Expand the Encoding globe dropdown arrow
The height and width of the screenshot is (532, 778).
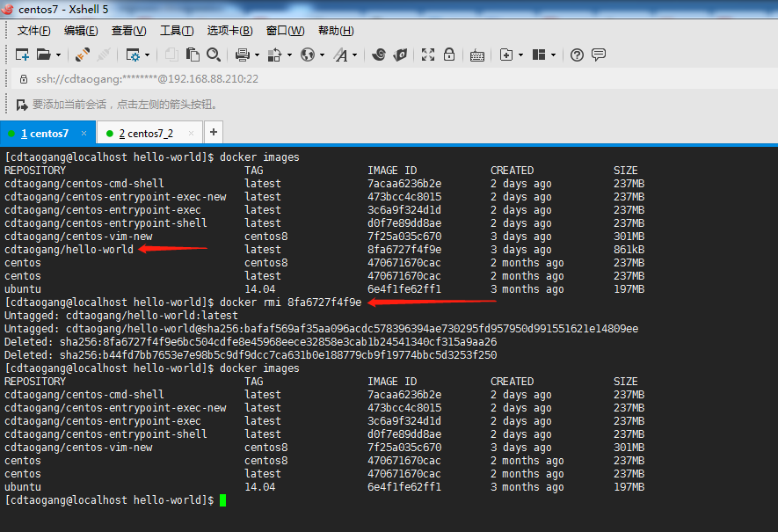(x=322, y=55)
